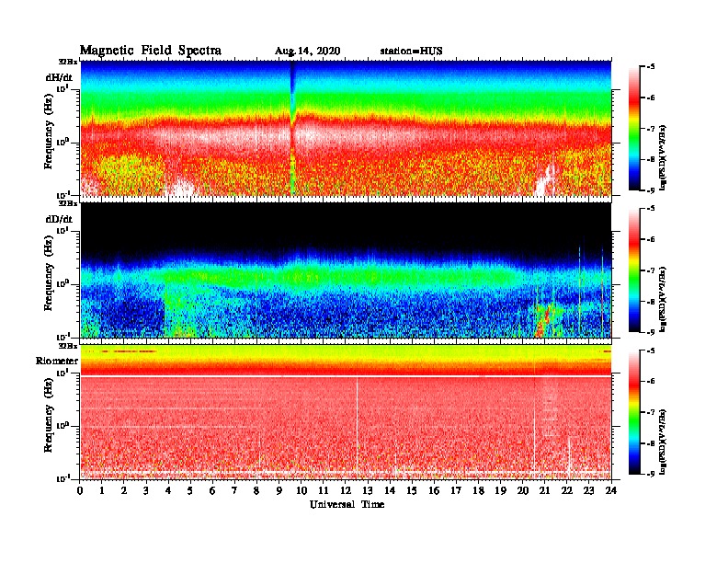Image resolution: width=728 pixels, height=563 pixels.
Task: Click the '18' hour tick label
Action: 479,491
